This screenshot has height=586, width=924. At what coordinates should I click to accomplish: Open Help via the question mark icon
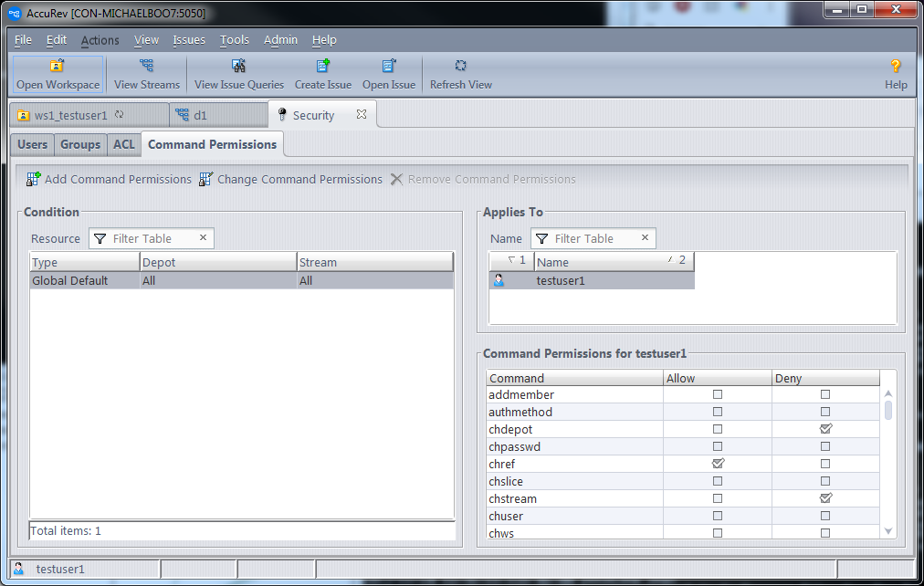896,67
